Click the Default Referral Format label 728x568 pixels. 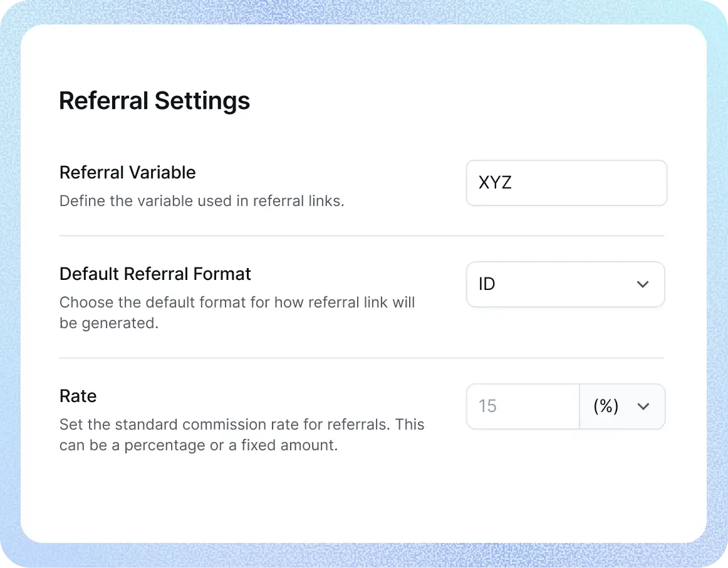[x=155, y=274]
